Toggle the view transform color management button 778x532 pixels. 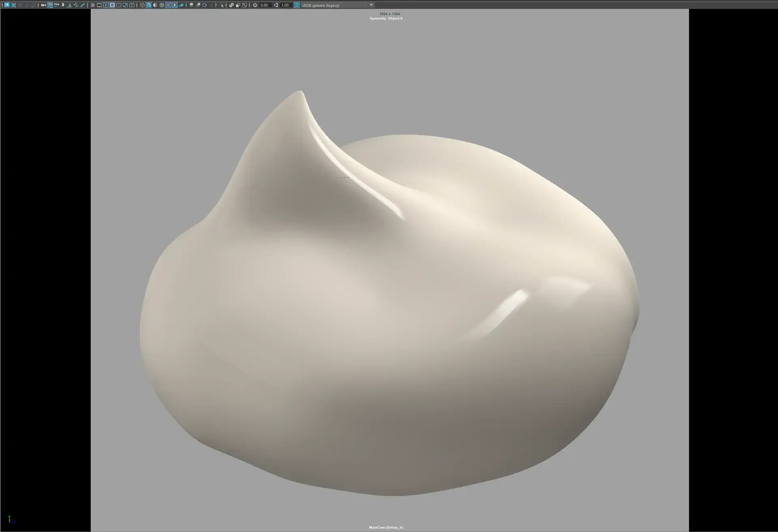[297, 5]
